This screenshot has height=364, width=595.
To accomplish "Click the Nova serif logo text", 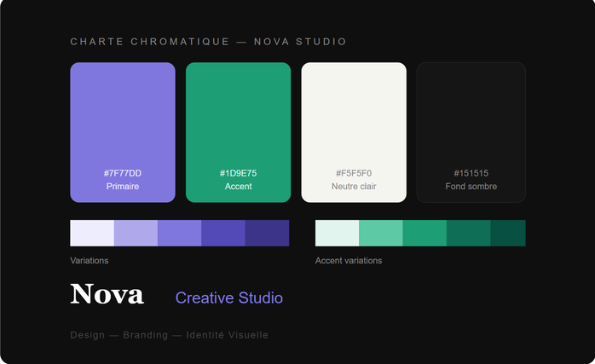I will (x=107, y=295).
